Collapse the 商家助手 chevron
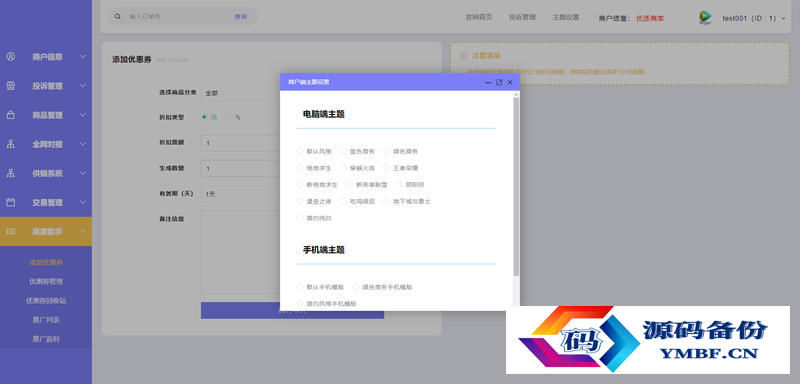 [x=83, y=232]
